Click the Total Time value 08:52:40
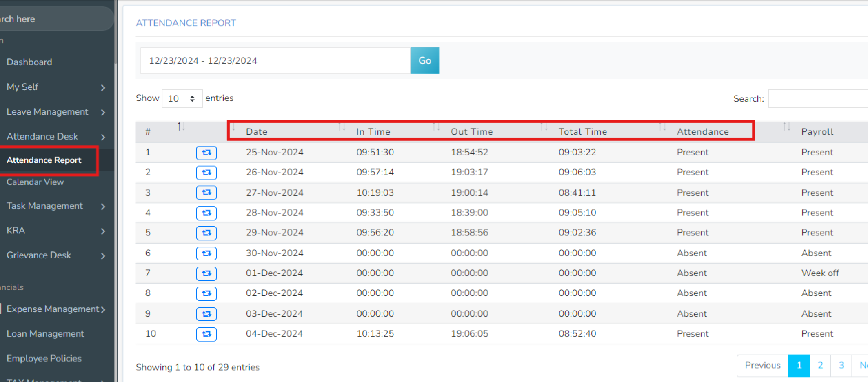The height and width of the screenshot is (382, 868). tap(577, 333)
